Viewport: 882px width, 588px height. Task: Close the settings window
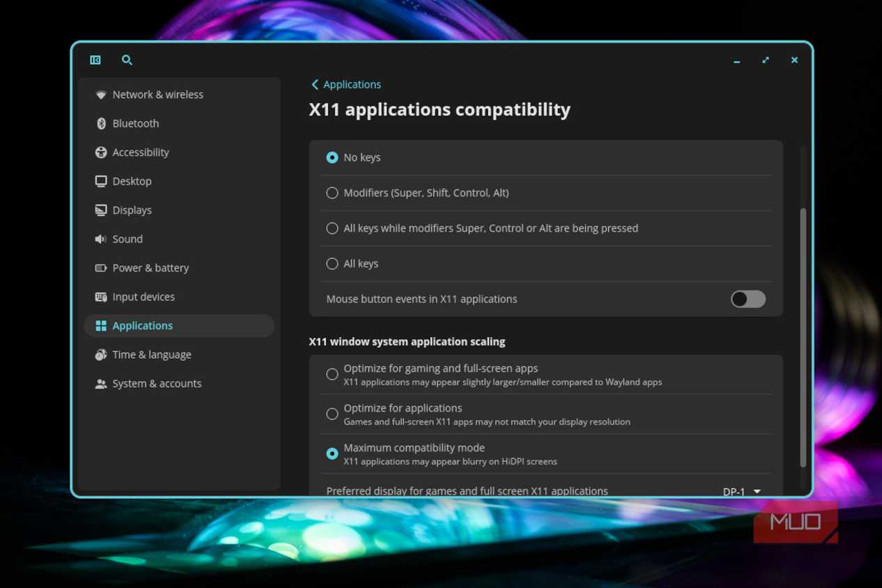pos(794,61)
